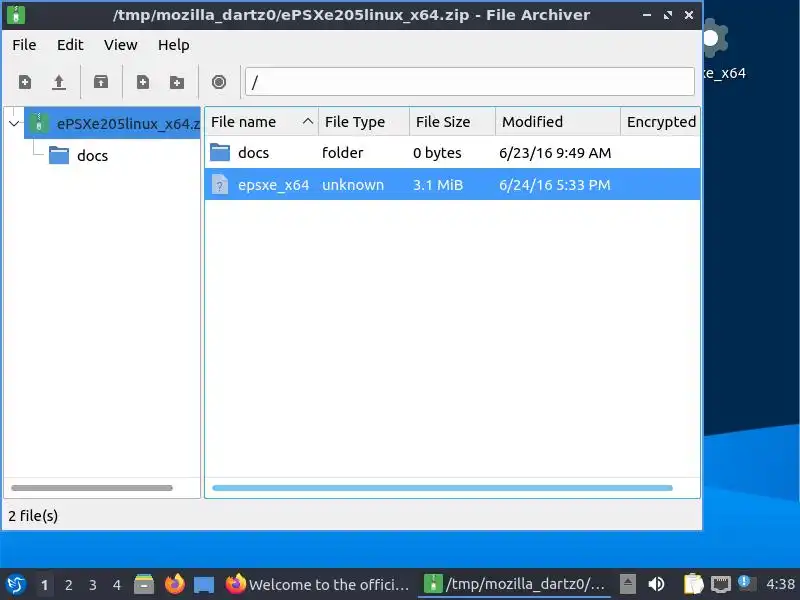Click the tree panel horizontal scrollbar

coord(92,488)
